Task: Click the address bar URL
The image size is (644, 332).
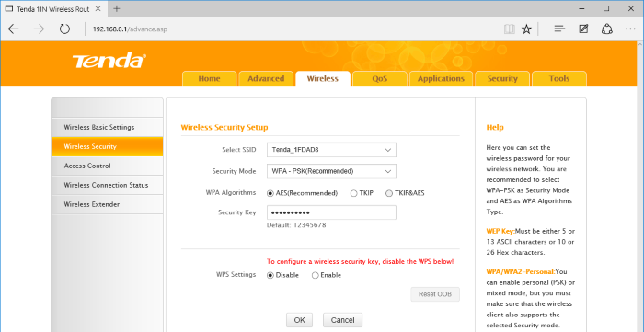Action: click(x=131, y=29)
